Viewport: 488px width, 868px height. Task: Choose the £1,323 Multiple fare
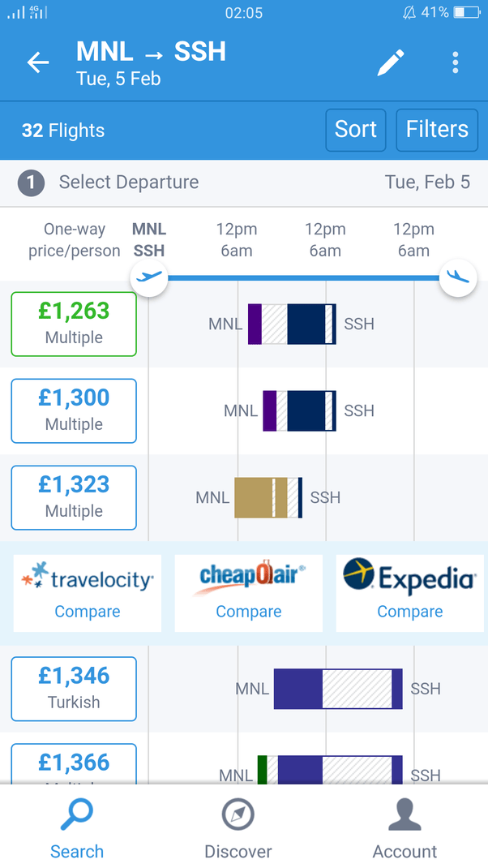[74, 497]
